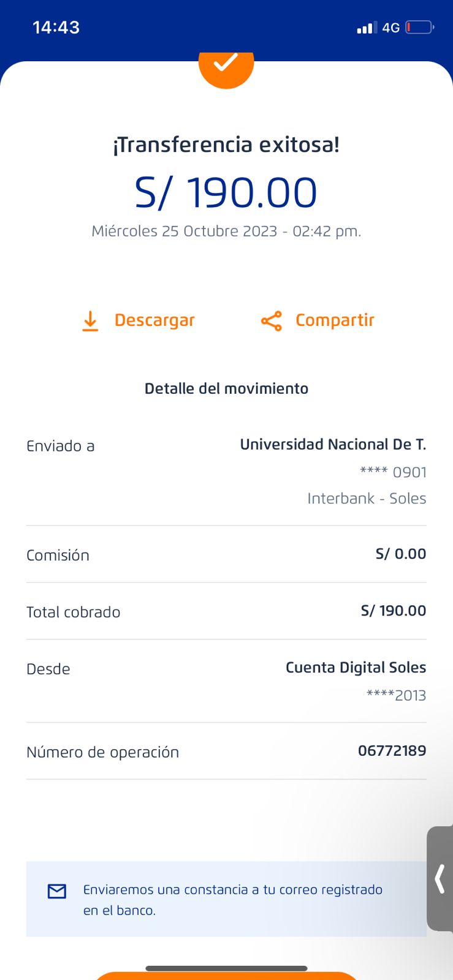
Task: Tap the Total cobrado amount value
Action: 393,611
